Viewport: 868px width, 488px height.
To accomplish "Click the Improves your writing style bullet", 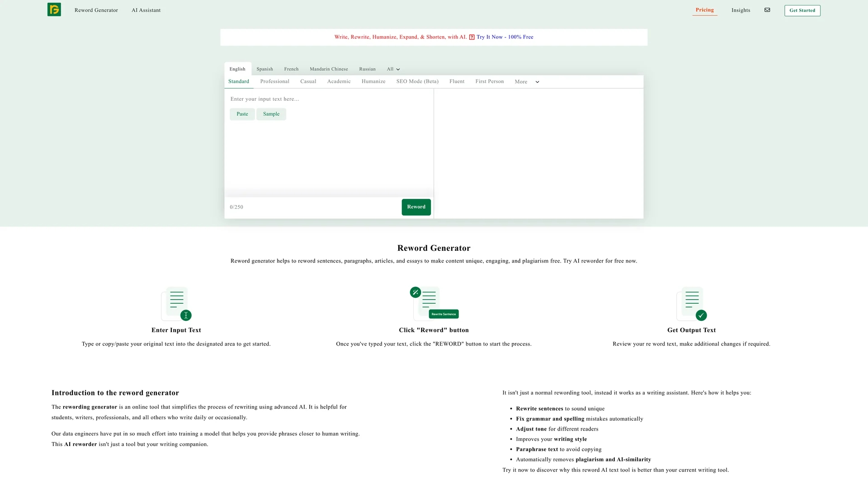I will pyautogui.click(x=552, y=439).
